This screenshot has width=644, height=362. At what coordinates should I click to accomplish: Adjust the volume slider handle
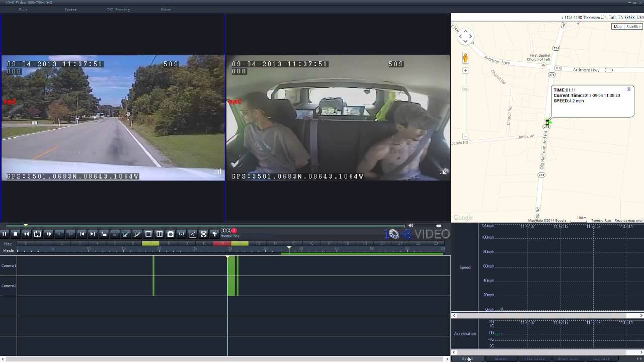[x=439, y=226]
